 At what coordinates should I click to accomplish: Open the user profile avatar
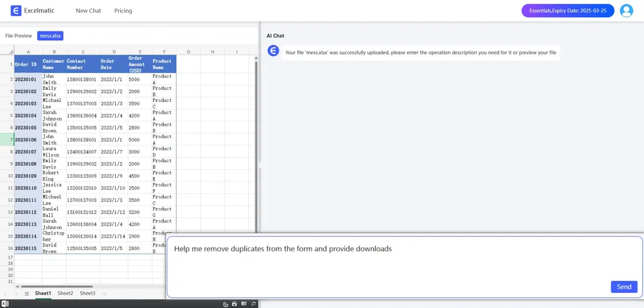click(x=626, y=11)
